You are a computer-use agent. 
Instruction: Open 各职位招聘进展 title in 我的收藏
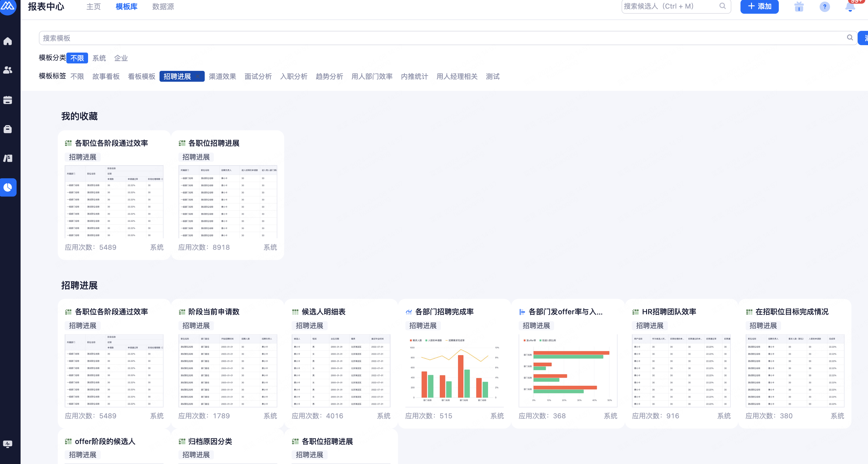point(214,143)
